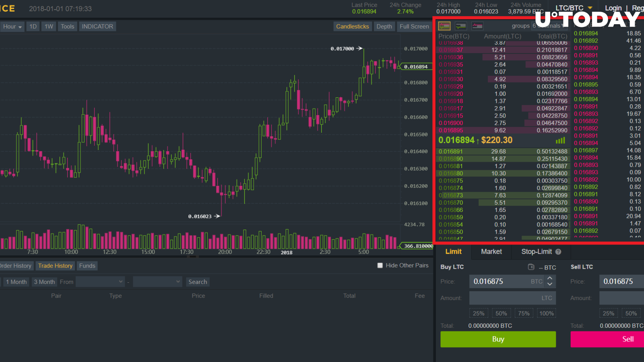
Task: Open chart in Full Screen
Action: 414,27
